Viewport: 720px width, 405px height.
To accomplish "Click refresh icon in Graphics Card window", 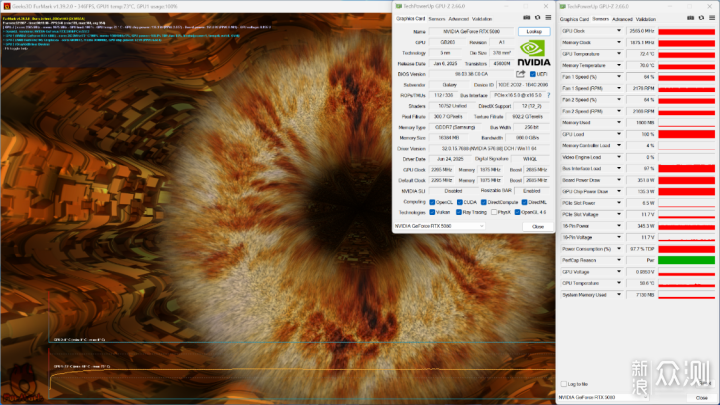I will tap(537, 18).
